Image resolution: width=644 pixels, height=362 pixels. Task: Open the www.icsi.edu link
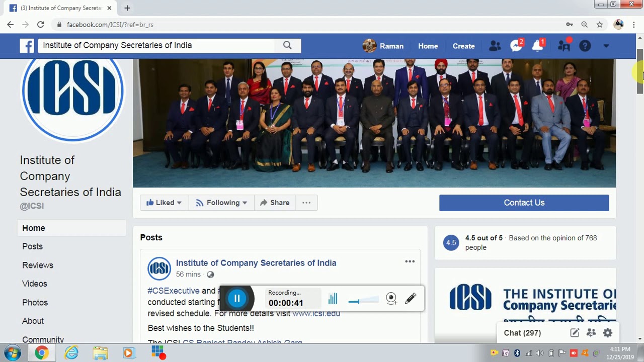point(316,313)
